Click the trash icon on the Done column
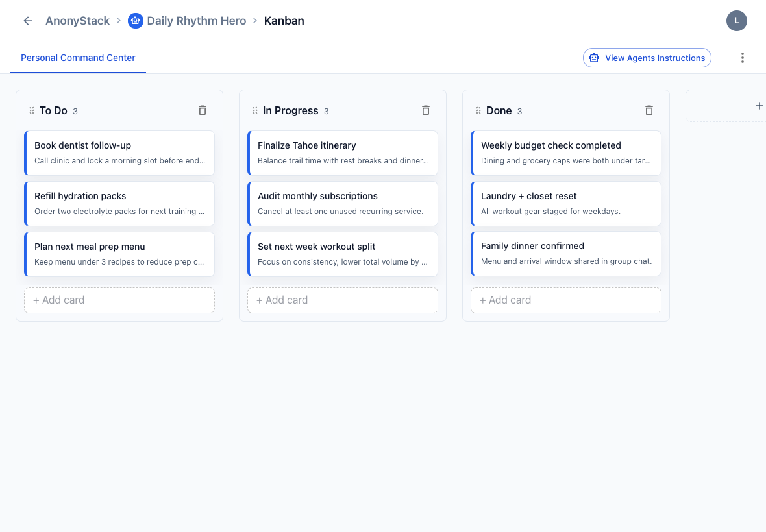The width and height of the screenshot is (766, 532). (x=649, y=110)
